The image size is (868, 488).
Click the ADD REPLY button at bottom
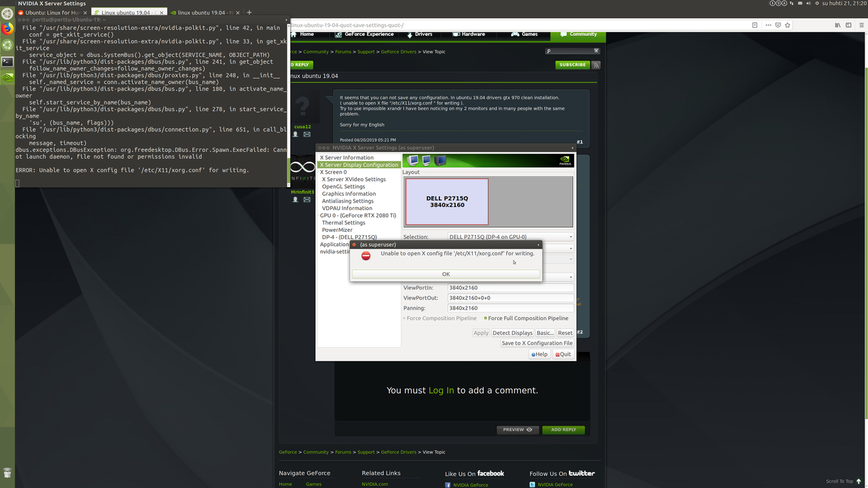click(564, 430)
